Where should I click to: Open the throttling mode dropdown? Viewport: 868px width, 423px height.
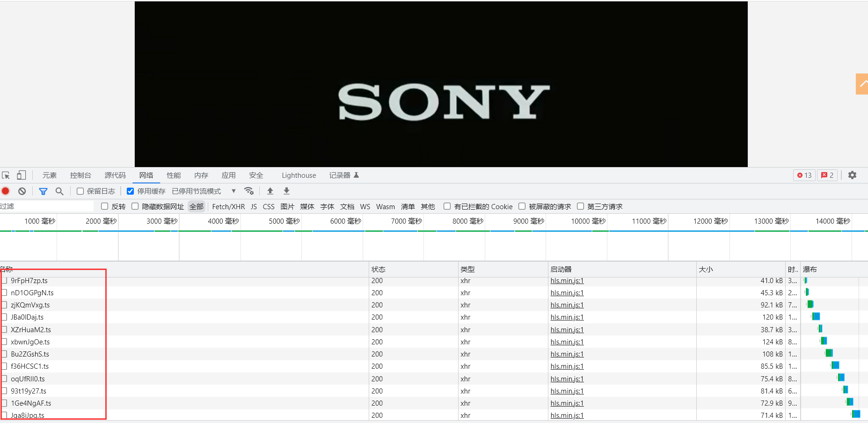coord(204,191)
